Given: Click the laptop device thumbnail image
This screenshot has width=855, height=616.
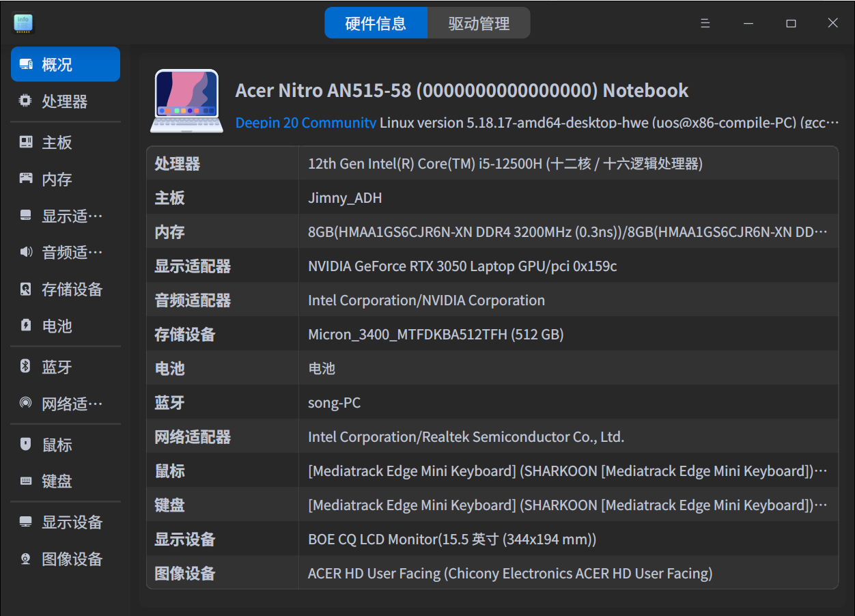Looking at the screenshot, I should pyautogui.click(x=186, y=100).
